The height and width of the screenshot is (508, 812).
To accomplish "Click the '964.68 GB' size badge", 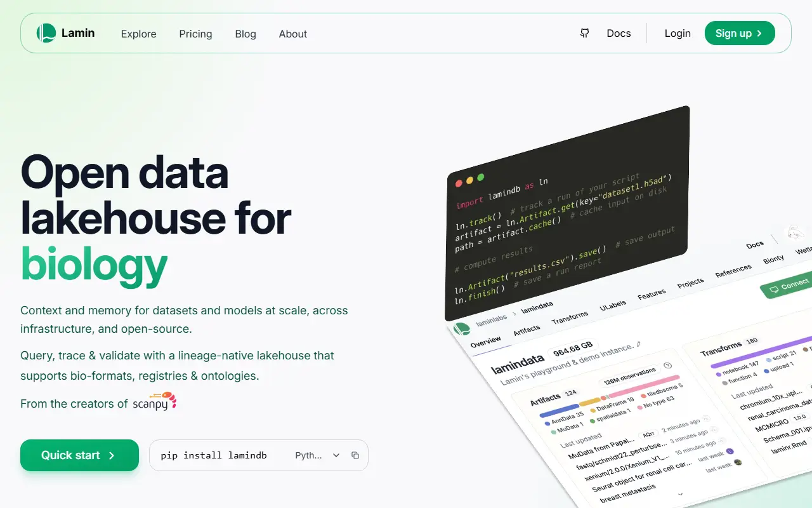I will pos(573,349).
